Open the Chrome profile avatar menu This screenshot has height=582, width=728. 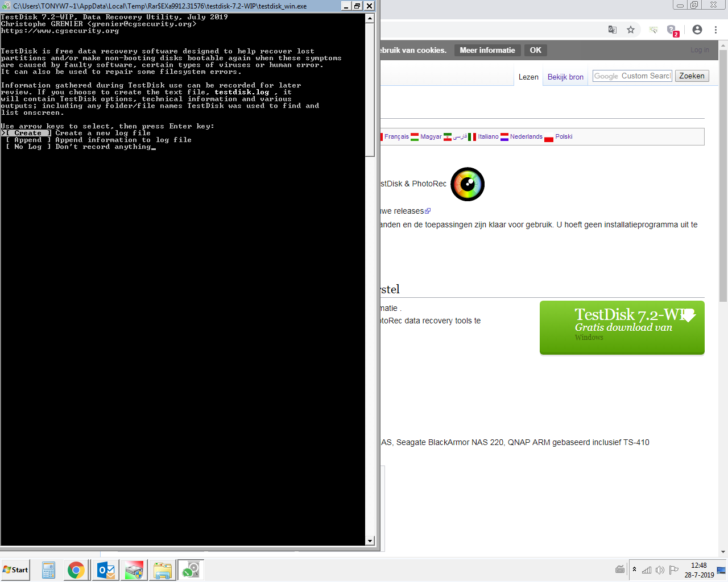click(697, 30)
